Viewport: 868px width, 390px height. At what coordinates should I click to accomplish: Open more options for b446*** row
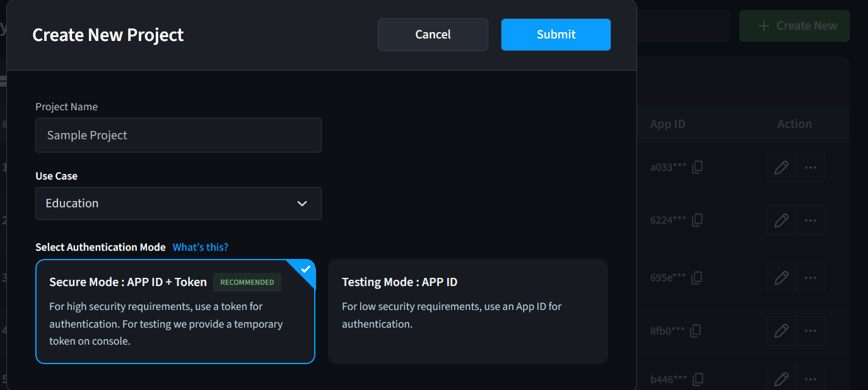(811, 379)
